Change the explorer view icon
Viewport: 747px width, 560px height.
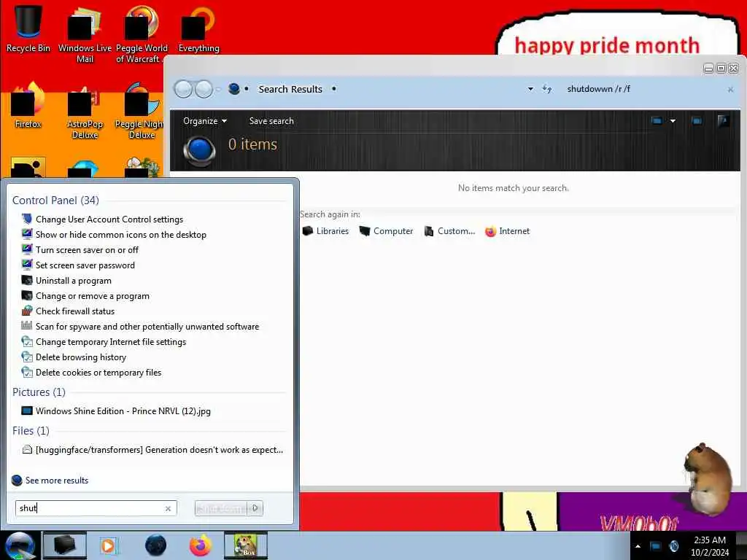click(657, 121)
